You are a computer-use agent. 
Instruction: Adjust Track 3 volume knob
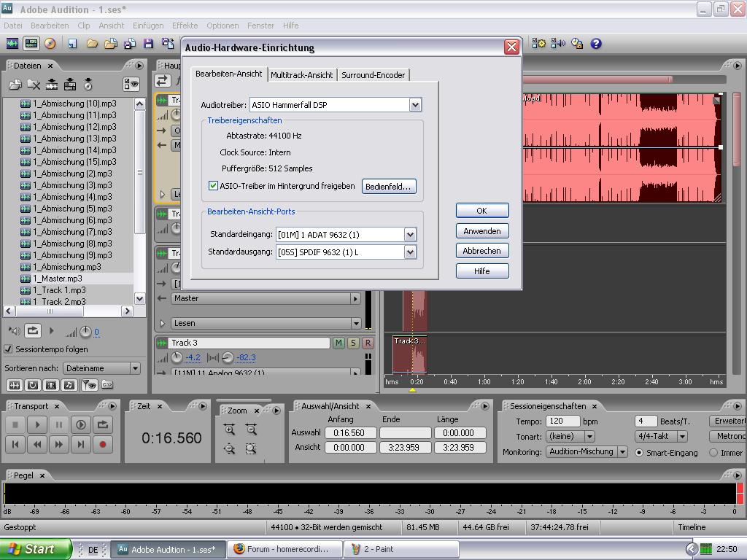click(x=177, y=357)
